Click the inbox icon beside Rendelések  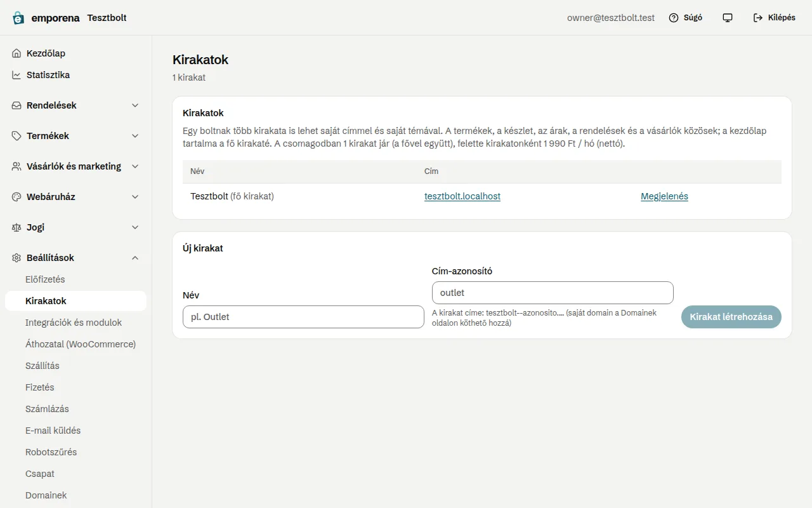(x=16, y=105)
